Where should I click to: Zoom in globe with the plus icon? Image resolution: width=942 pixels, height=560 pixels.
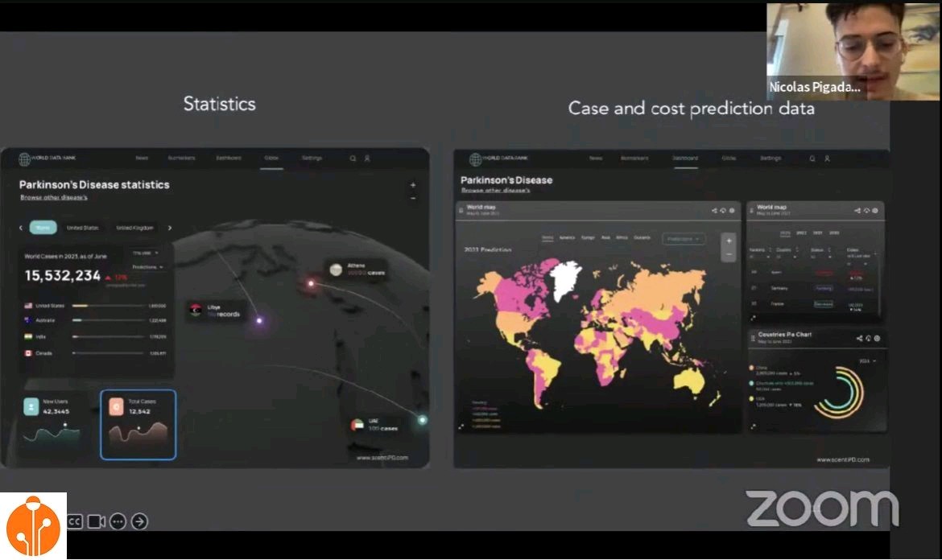(413, 185)
